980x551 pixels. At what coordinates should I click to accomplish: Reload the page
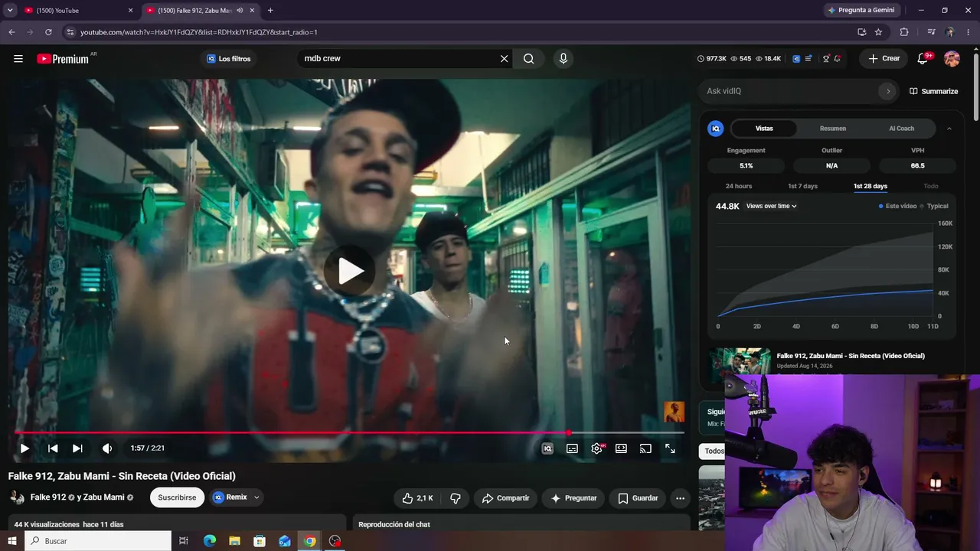click(48, 32)
